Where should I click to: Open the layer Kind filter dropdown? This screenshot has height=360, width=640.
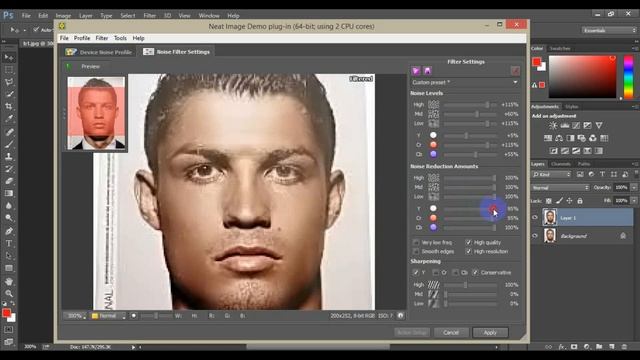(551, 174)
